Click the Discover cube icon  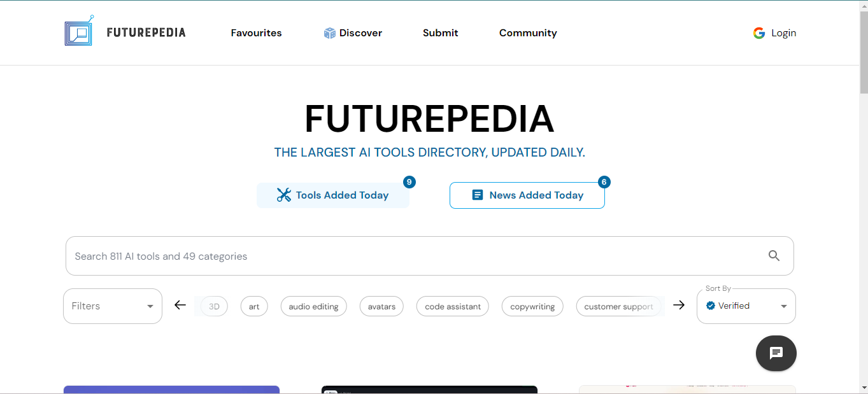[329, 33]
